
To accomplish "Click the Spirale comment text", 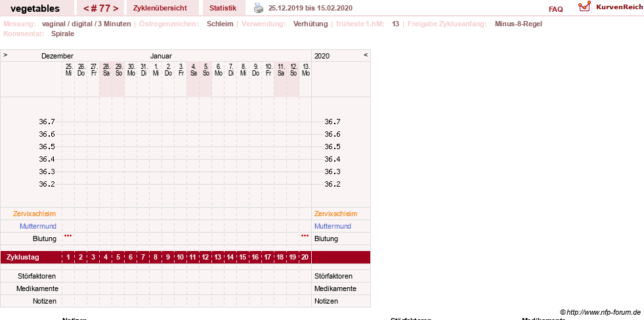I will [x=63, y=34].
